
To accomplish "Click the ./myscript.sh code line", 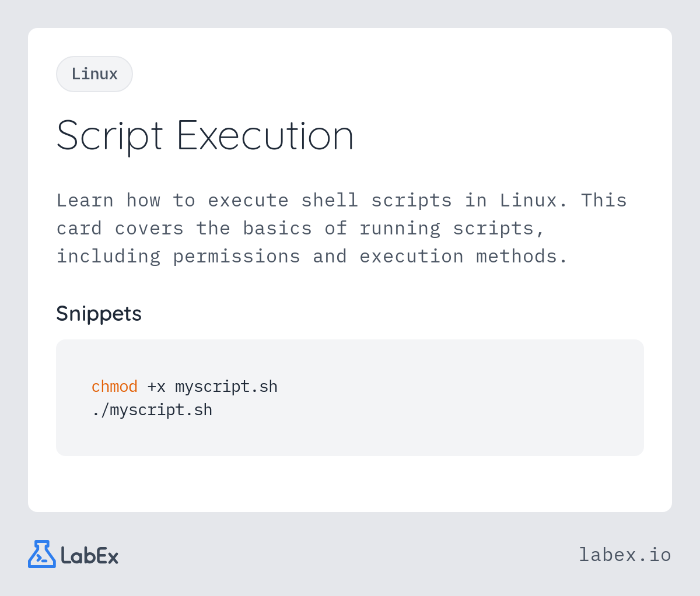I will point(152,410).
